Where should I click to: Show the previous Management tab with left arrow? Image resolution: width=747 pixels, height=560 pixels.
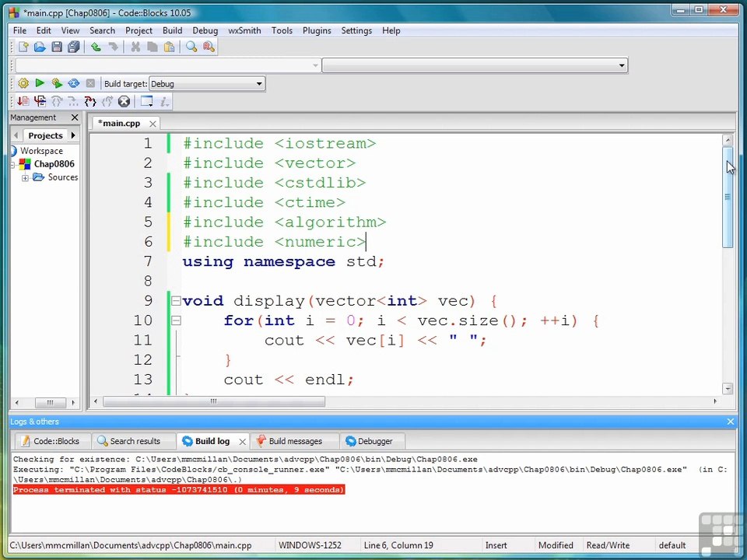click(x=16, y=135)
